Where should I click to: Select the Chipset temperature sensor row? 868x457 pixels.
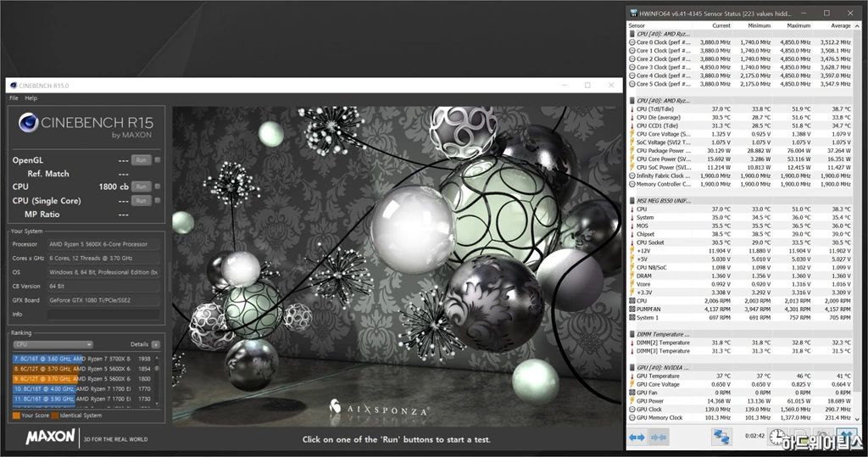(x=740, y=234)
